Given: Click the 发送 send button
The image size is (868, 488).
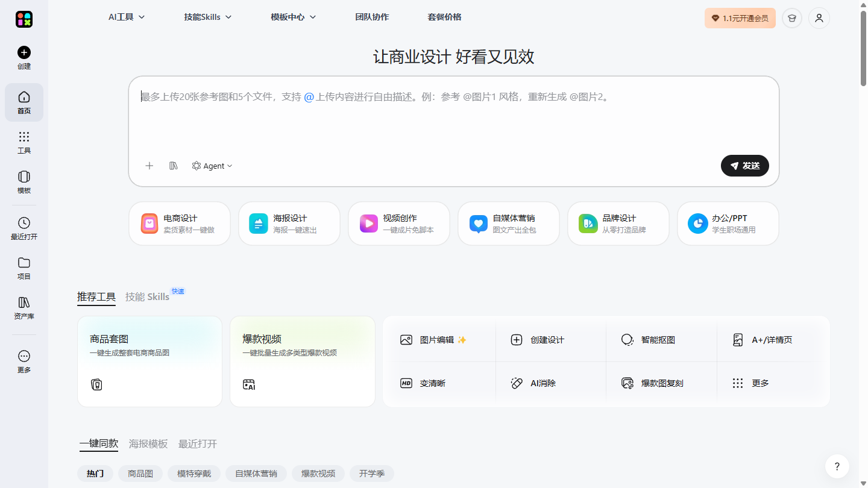Looking at the screenshot, I should click(745, 166).
